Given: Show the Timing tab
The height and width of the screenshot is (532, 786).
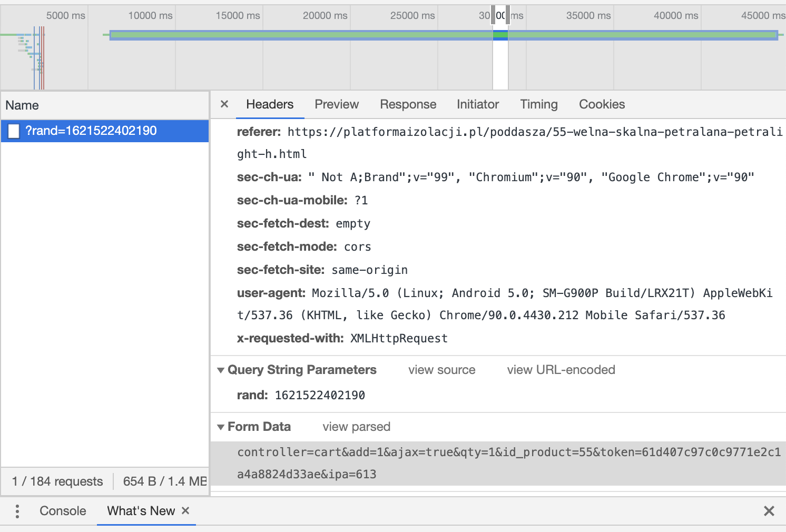Looking at the screenshot, I should [539, 104].
